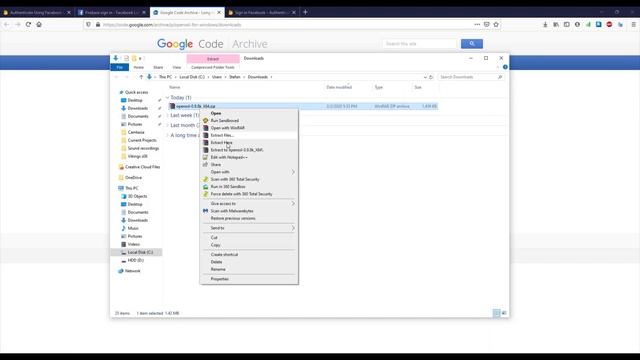Choose Scan with Malwarebytes
Viewport: 640px width, 360px height.
click(x=232, y=211)
